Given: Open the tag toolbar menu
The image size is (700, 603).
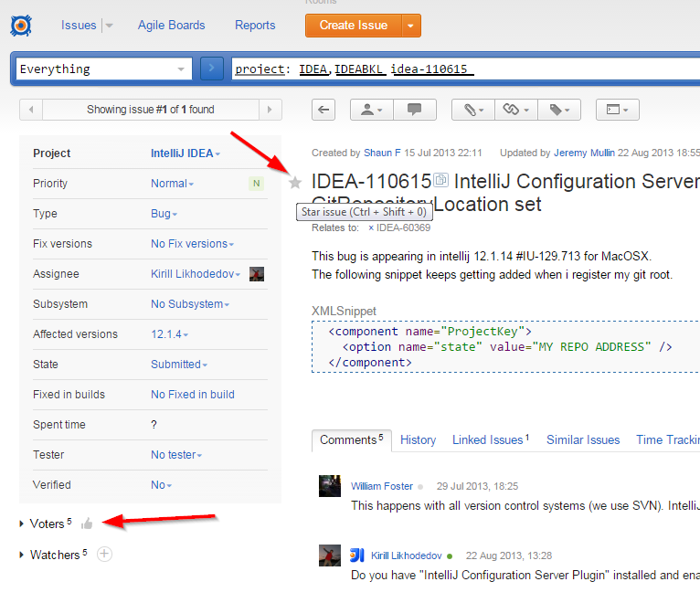Looking at the screenshot, I should pos(559,110).
